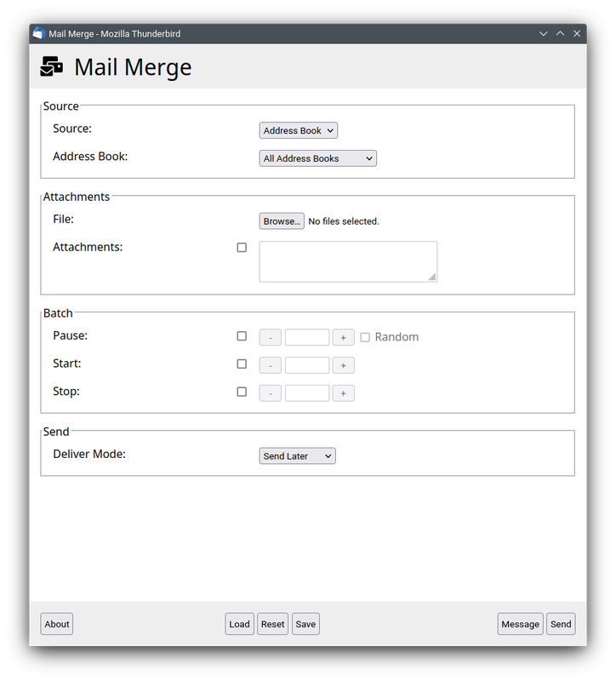Increase Stop value with plus button
Image resolution: width=616 pixels, height=681 pixels.
(344, 393)
